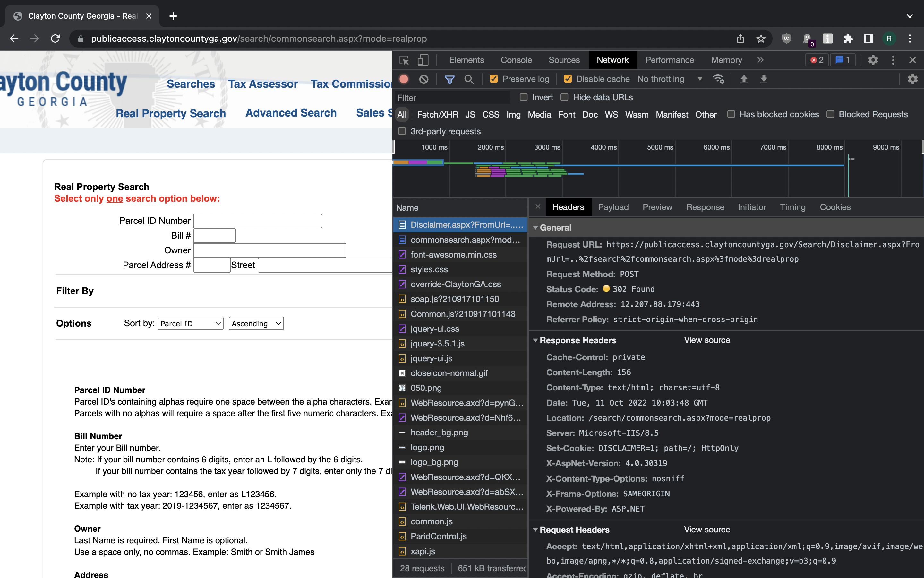Select the jquery-3.5.1.js request

(460, 344)
